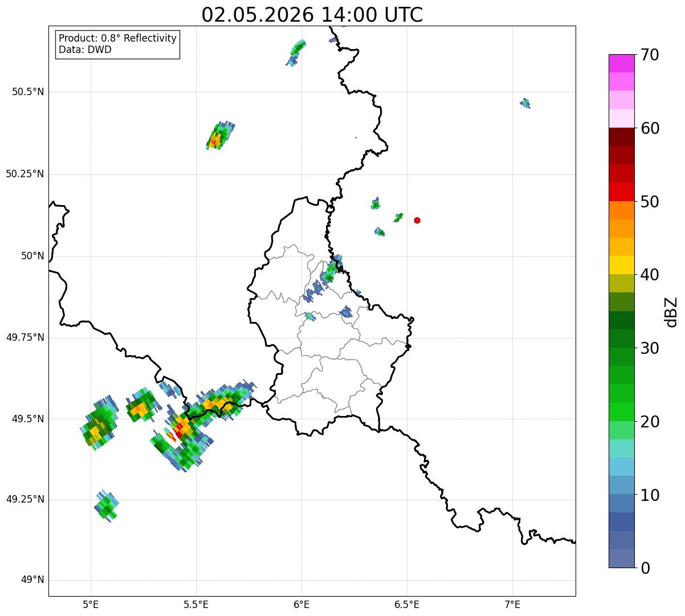Click the 5.5°E longitude tick label
Image resolution: width=685 pixels, height=616 pixels.
196,604
